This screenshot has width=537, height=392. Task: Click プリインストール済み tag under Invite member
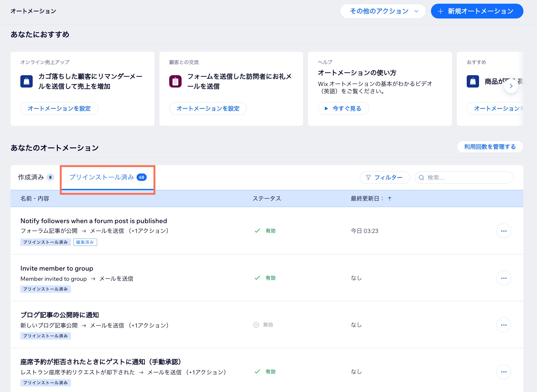pyautogui.click(x=46, y=289)
